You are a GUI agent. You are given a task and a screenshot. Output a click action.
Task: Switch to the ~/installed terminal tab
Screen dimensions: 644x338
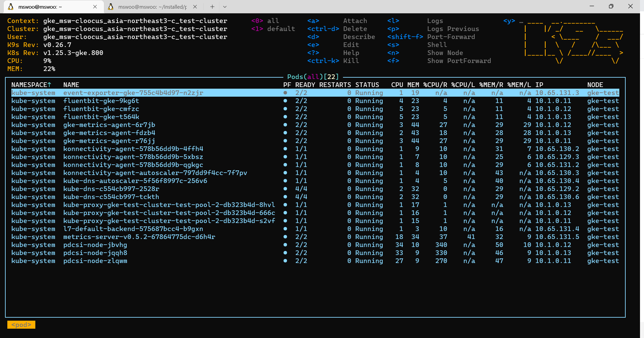point(153,7)
